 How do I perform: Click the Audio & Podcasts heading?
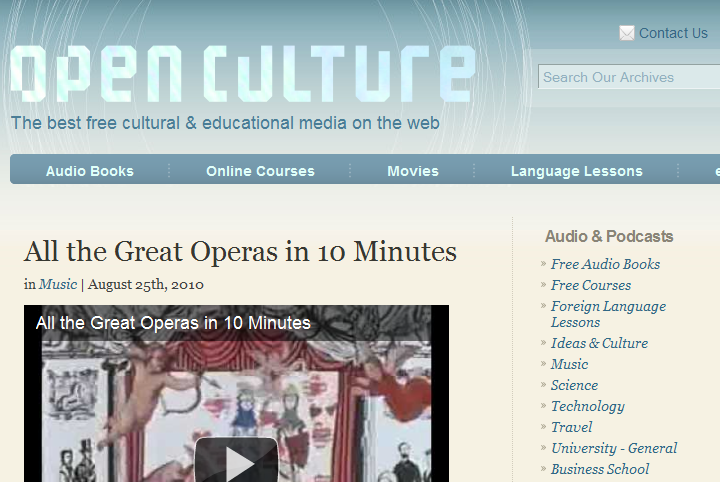tap(609, 236)
